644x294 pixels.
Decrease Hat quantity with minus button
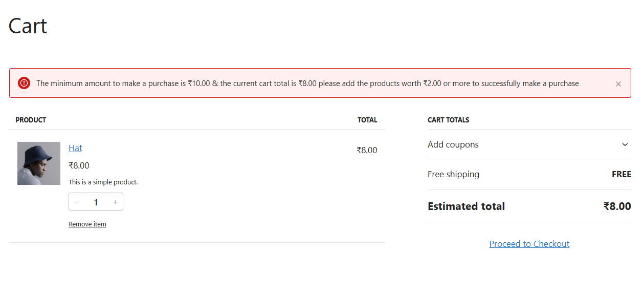pos(76,202)
